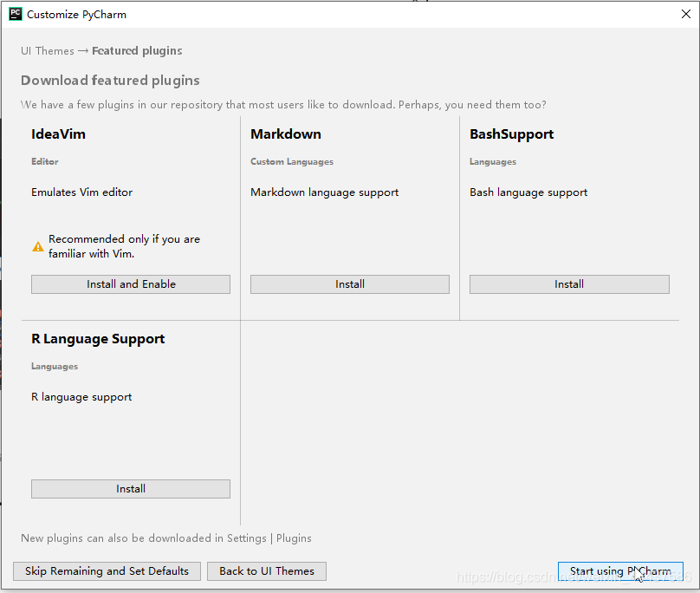The image size is (700, 593).
Task: Install the R Language Support plugin
Action: 131,489
